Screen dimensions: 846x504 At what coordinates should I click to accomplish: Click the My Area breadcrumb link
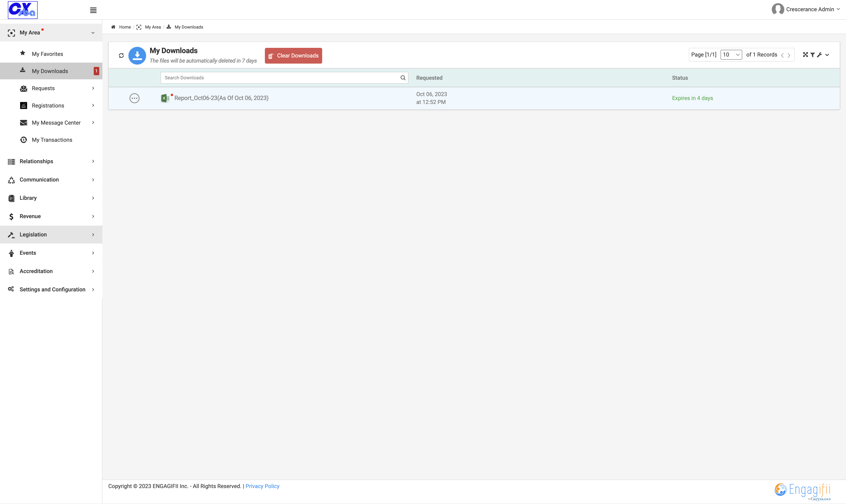click(x=153, y=27)
